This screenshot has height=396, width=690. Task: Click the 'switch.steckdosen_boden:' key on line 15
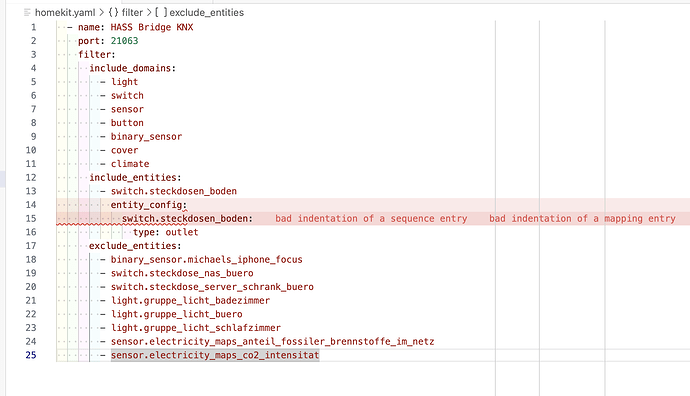(x=187, y=218)
